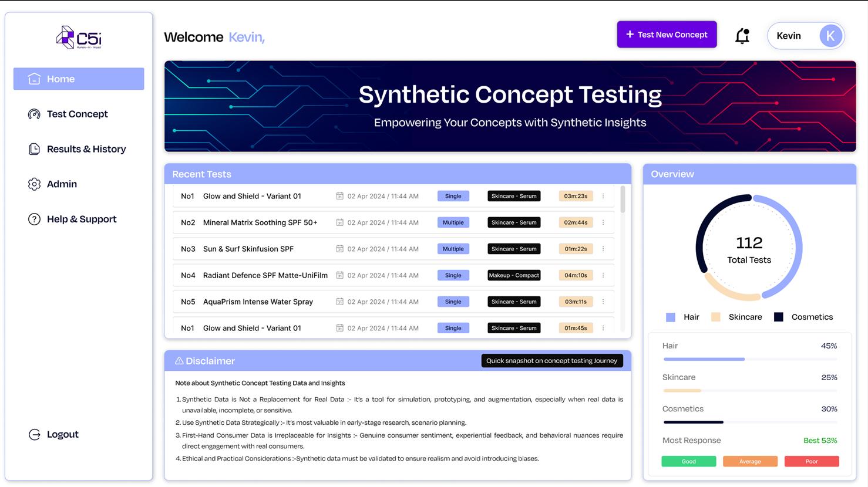Click calendar icon on Sun & Surf Skinfusion row
This screenshot has height=487, width=868.
coord(339,249)
